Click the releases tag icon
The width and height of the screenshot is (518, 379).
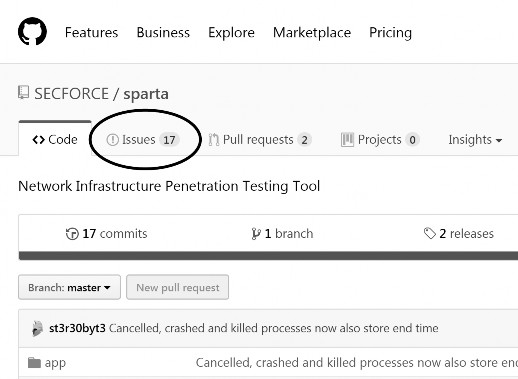pos(430,233)
